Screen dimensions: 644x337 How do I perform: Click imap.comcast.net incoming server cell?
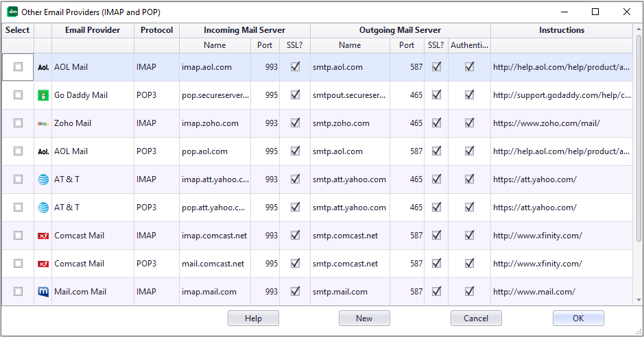[214, 236]
